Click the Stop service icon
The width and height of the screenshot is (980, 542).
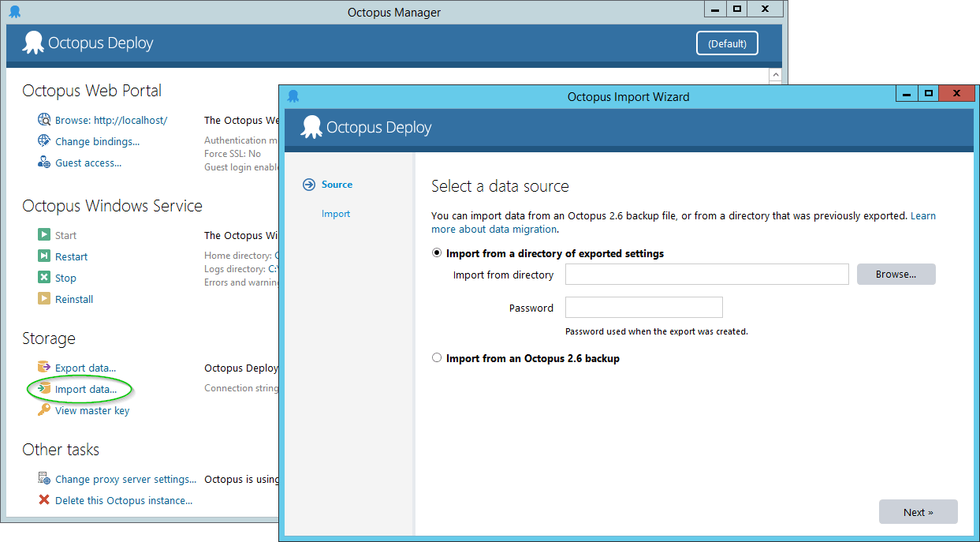[44, 278]
